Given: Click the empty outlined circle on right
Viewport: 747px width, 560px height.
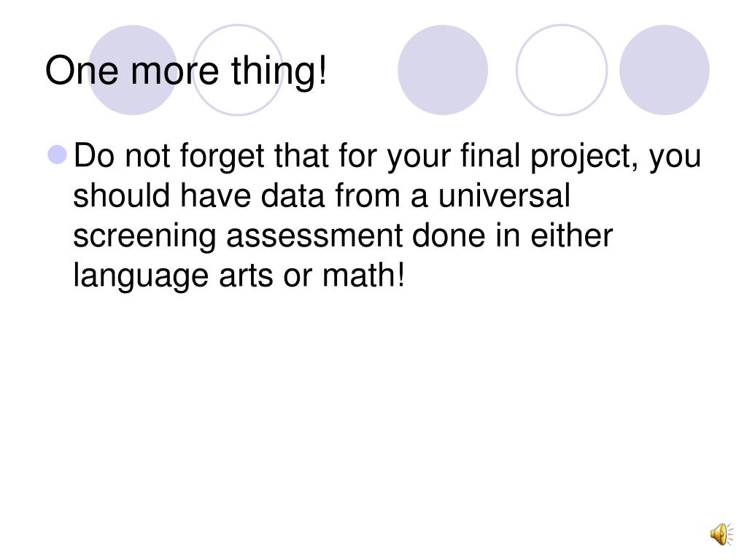Looking at the screenshot, I should coord(562,70).
